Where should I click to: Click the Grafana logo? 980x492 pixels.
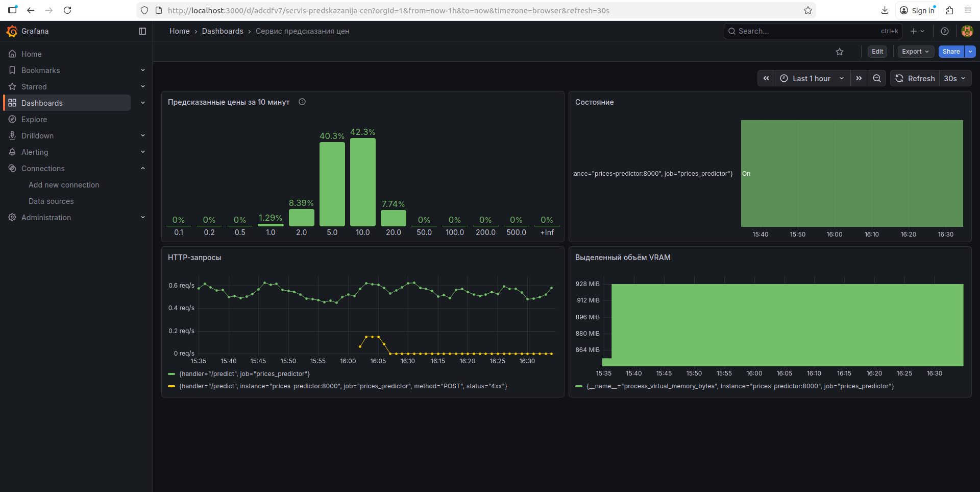pyautogui.click(x=12, y=31)
